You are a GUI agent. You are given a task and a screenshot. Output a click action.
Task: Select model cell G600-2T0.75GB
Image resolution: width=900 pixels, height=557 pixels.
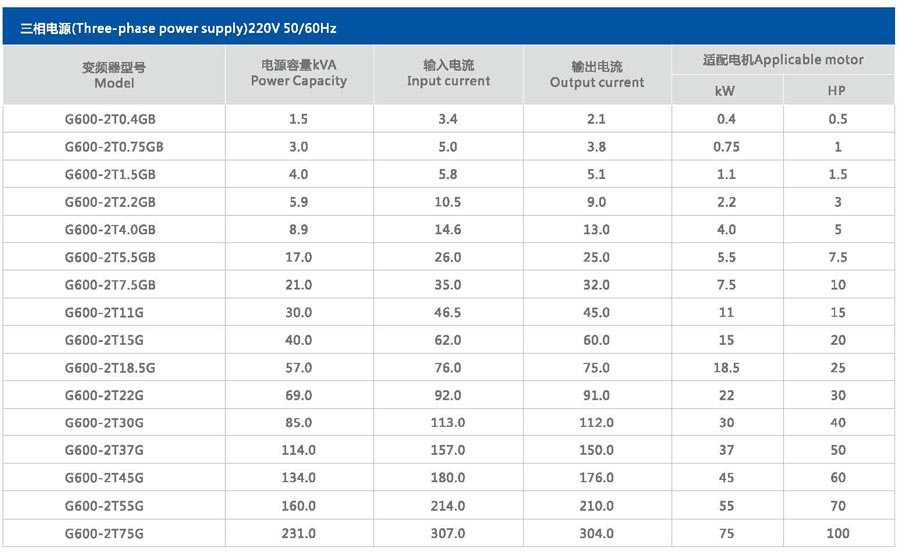(x=114, y=147)
